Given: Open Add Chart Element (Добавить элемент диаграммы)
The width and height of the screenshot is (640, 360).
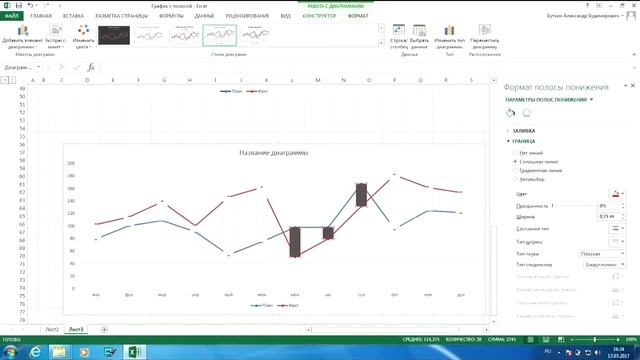Looking at the screenshot, I should pyautogui.click(x=22, y=37).
